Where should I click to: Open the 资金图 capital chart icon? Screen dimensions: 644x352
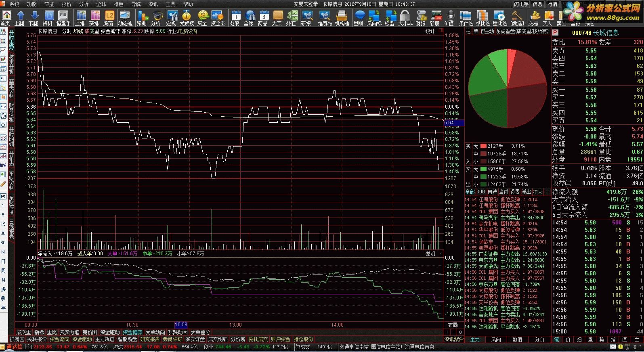218,18
